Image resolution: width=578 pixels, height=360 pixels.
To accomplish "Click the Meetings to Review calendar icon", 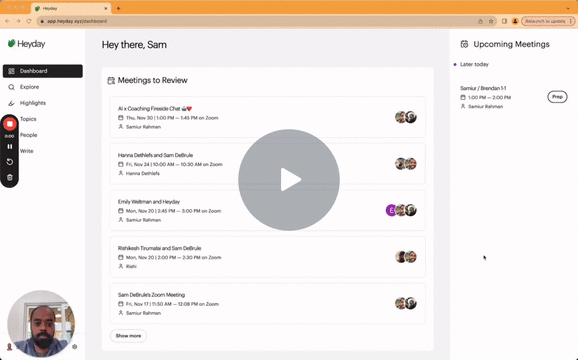I will point(111,80).
